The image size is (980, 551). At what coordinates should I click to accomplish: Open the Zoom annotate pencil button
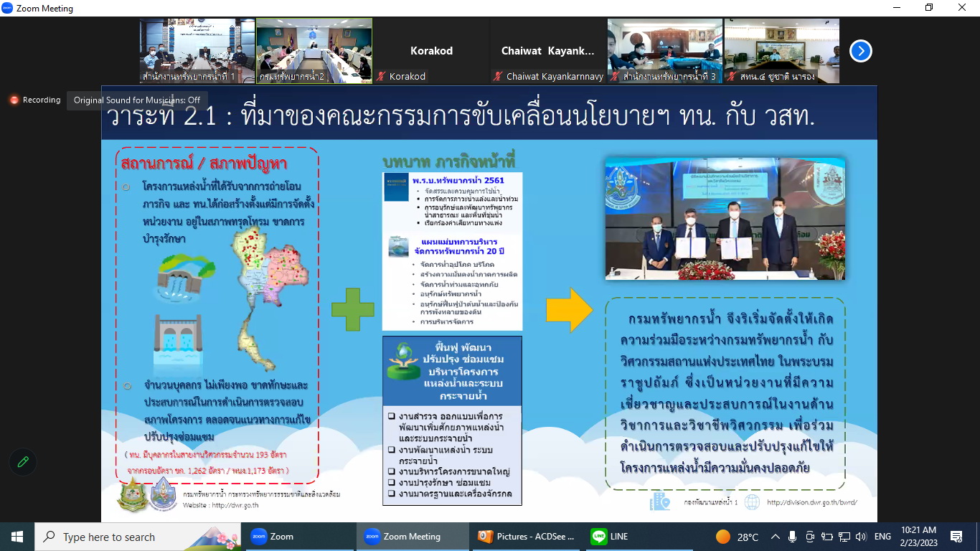(23, 462)
